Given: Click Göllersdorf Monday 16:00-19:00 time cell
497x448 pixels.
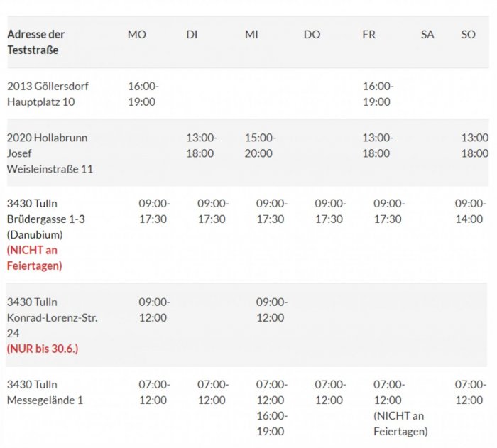Looking at the screenshot, I should pos(143,94).
